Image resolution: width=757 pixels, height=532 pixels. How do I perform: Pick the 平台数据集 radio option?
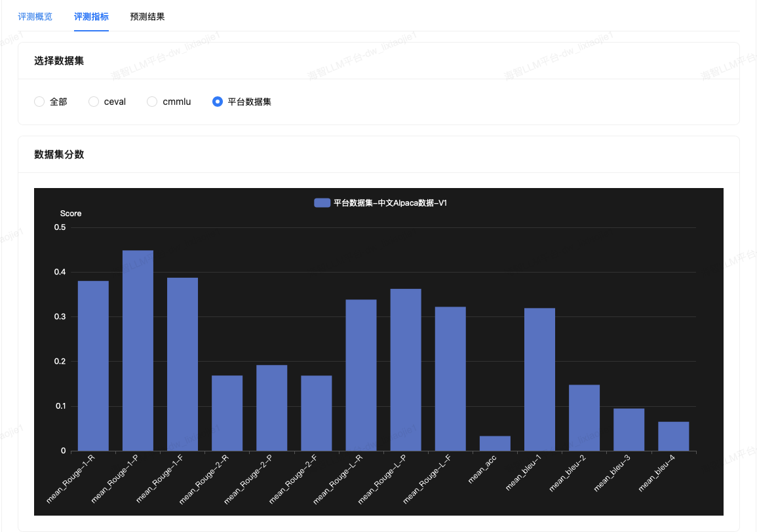click(218, 102)
